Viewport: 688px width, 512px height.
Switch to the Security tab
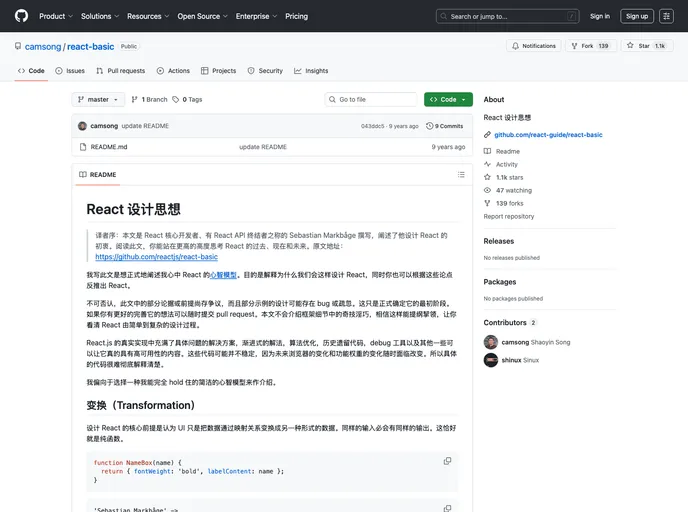point(265,71)
